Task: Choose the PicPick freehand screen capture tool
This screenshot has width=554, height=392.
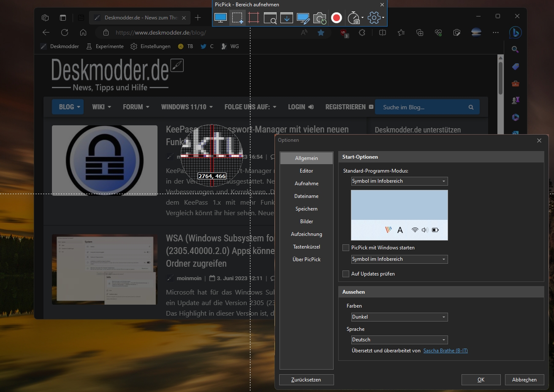Action: click(x=303, y=18)
